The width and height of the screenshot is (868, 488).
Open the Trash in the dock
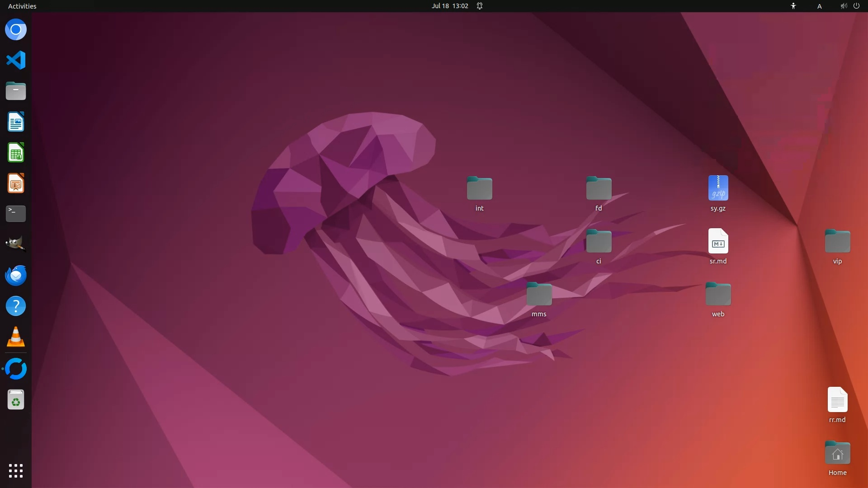coord(16,400)
